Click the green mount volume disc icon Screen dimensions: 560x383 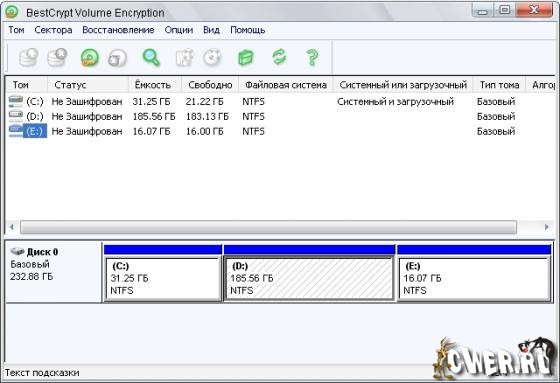click(90, 58)
